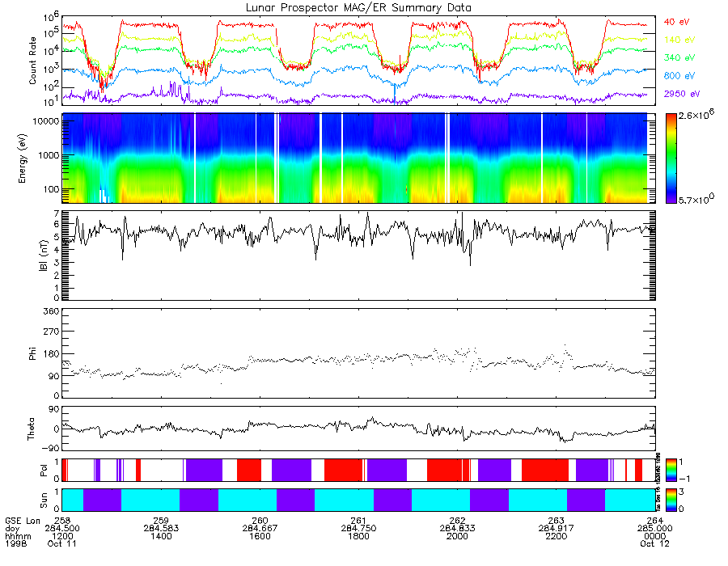This screenshot has height=566, width=728.
Task: Click the 'Pol' axis label
Action: pos(44,471)
